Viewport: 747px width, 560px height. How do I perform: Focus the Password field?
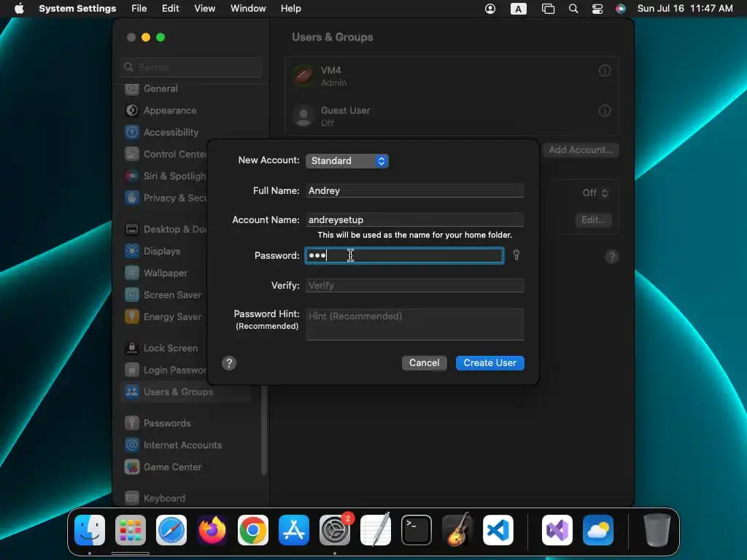[x=404, y=256]
